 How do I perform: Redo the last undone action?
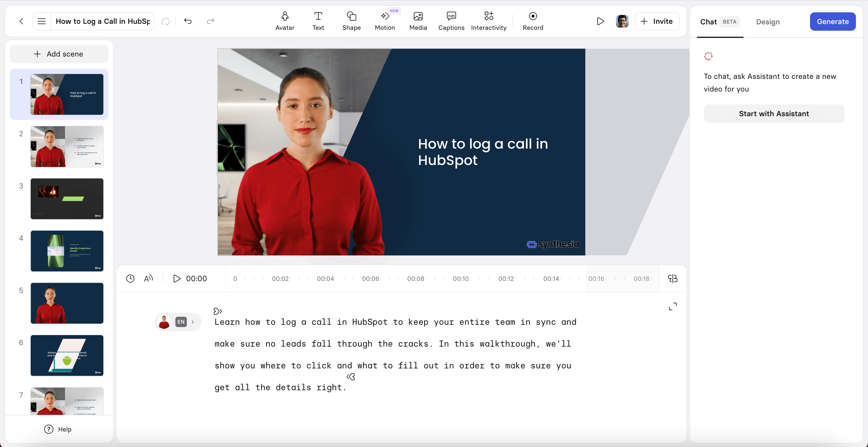[211, 21]
